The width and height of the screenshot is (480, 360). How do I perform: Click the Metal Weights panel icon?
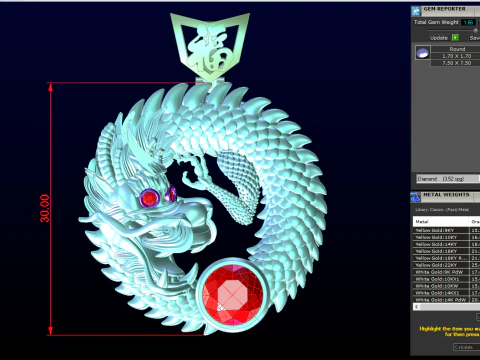tap(416, 197)
